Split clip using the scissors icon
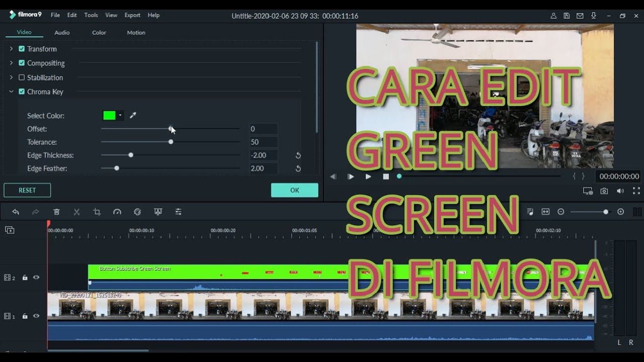This screenshot has width=644, height=362. (76, 212)
